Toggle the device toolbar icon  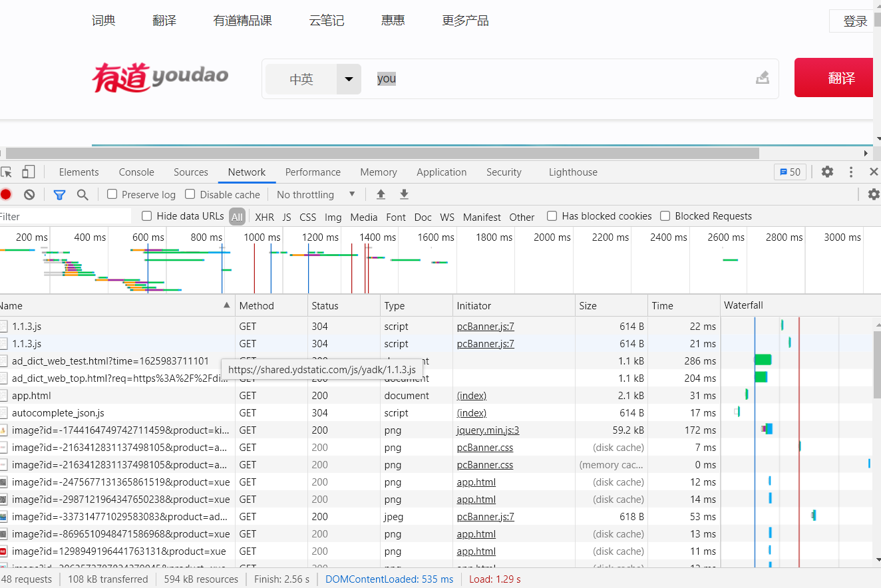[28, 172]
